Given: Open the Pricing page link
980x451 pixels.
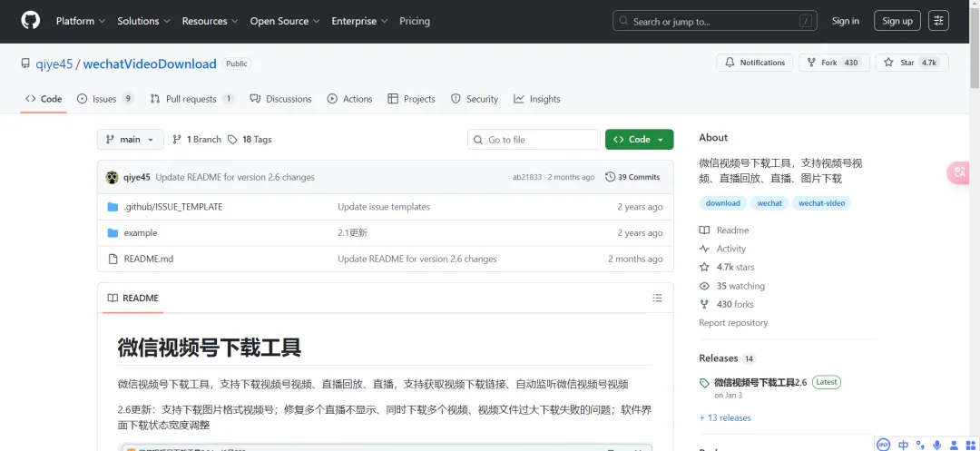Looking at the screenshot, I should (415, 21).
